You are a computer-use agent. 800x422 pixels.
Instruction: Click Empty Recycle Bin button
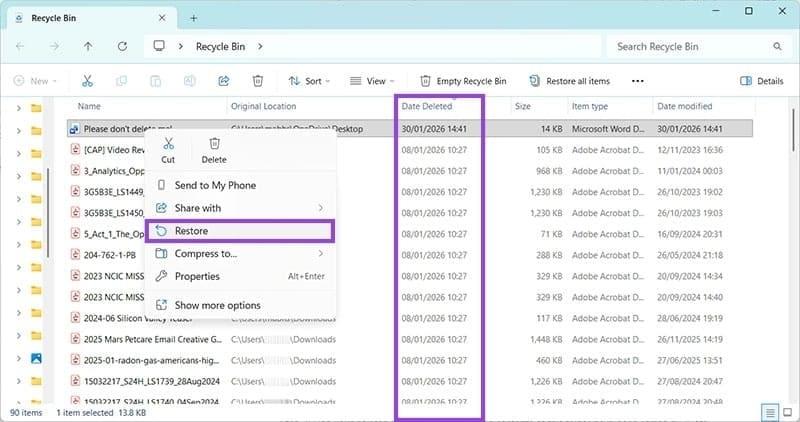tap(463, 81)
